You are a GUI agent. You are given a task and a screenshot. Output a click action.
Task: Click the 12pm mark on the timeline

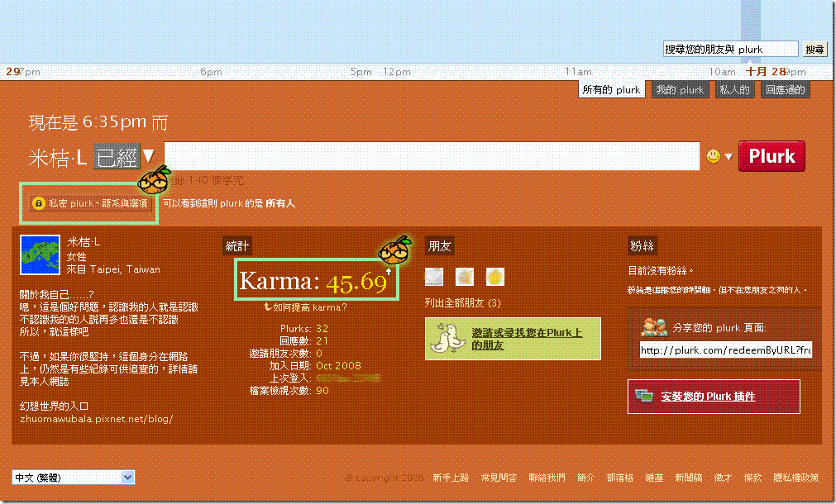397,71
